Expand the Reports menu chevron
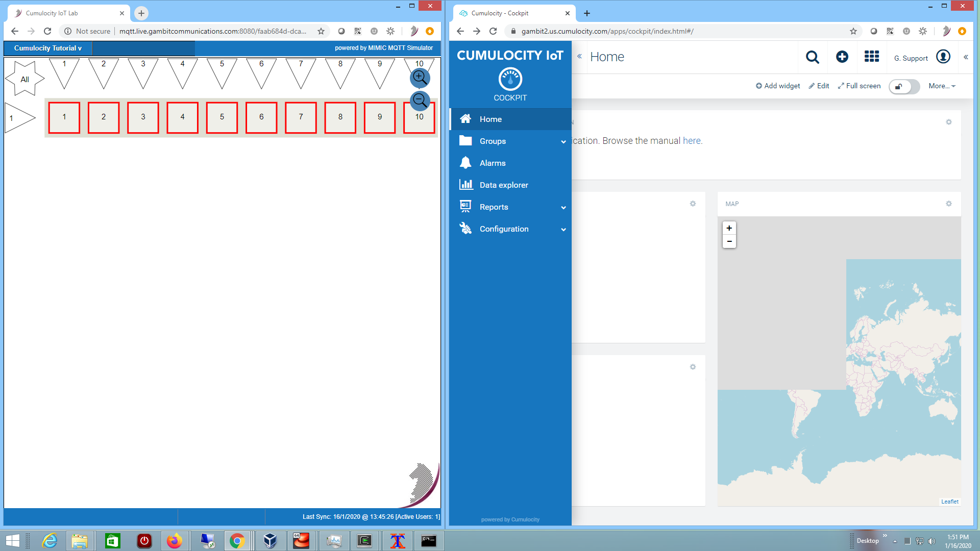This screenshot has height=551, width=980. [563, 208]
